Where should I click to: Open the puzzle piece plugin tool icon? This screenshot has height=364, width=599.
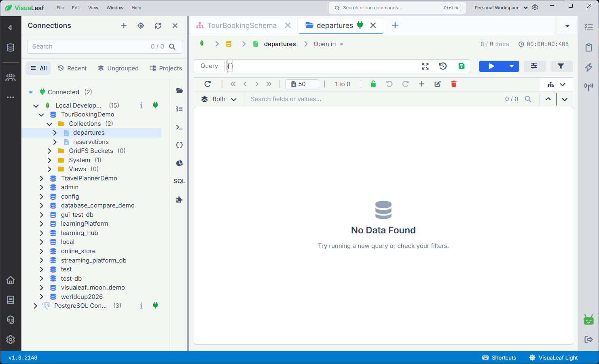[x=179, y=199]
